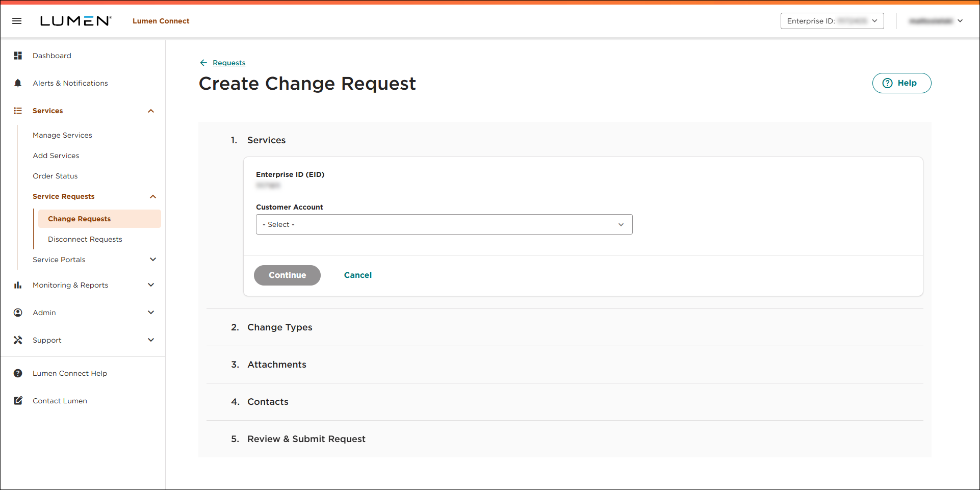Collapse the Services section chevron

[151, 111]
